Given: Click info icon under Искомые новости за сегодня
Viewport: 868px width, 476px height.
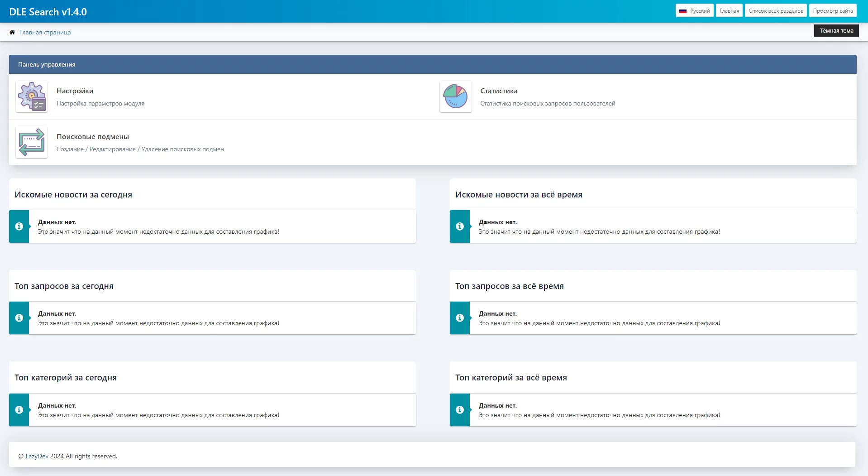Looking at the screenshot, I should (19, 226).
